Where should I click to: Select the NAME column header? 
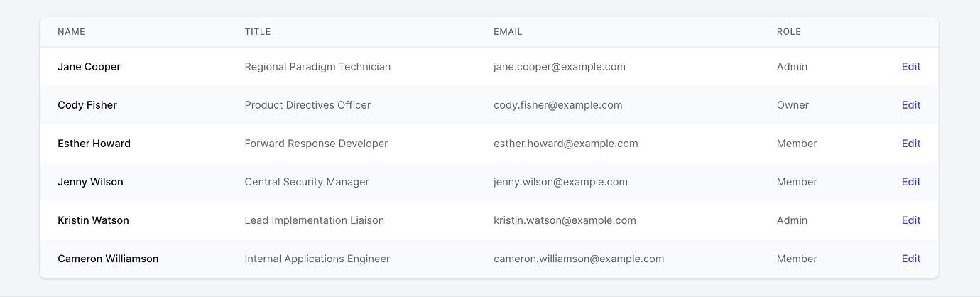tap(71, 32)
